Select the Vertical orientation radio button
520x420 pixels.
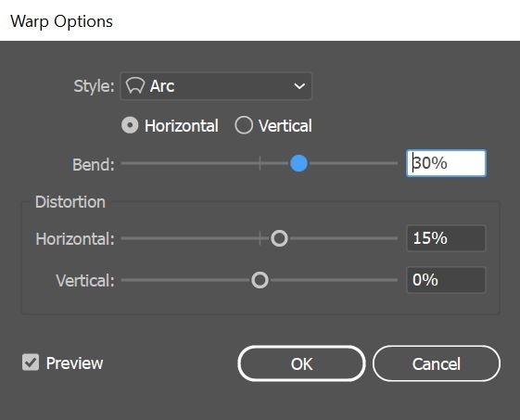244,125
